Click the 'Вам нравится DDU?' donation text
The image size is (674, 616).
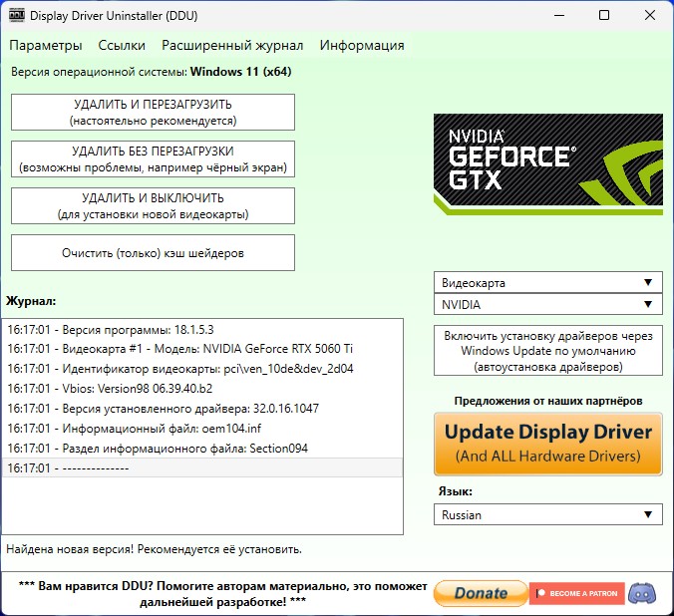click(222, 594)
